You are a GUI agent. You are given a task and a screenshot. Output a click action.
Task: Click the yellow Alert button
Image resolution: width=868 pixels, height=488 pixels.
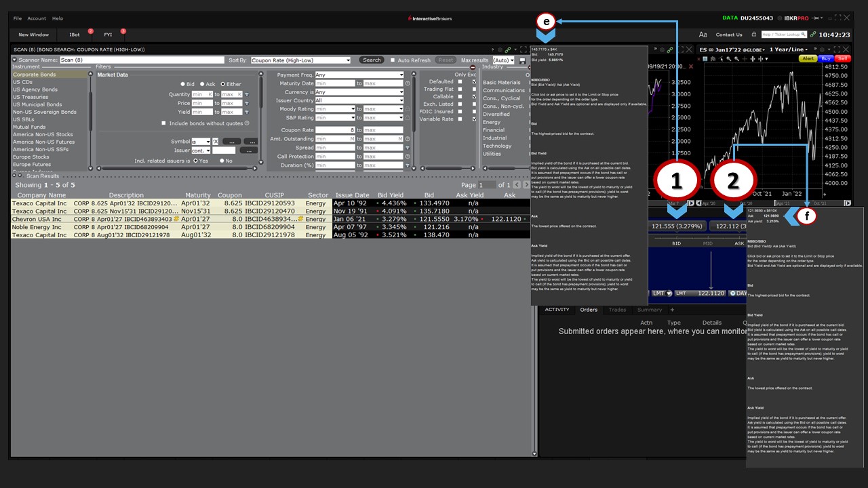click(808, 59)
